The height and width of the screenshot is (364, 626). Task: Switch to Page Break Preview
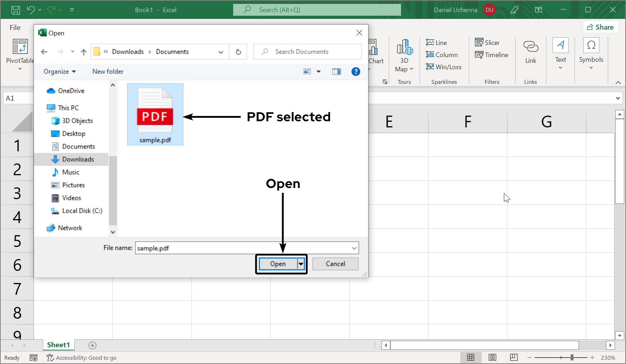pos(514,357)
